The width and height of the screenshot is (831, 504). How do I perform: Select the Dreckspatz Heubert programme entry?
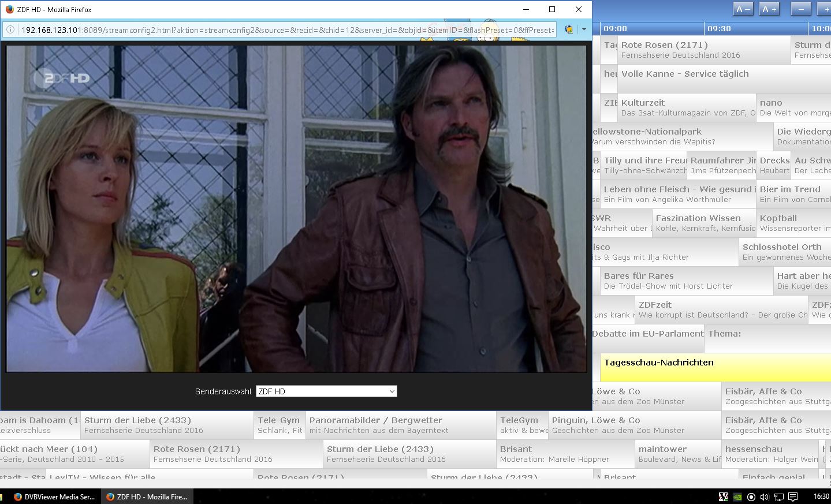(x=773, y=165)
